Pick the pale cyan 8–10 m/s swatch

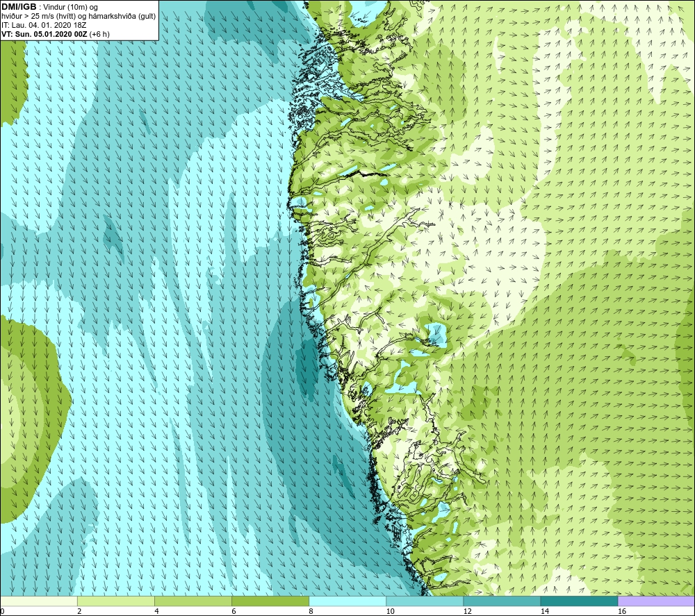347,601
